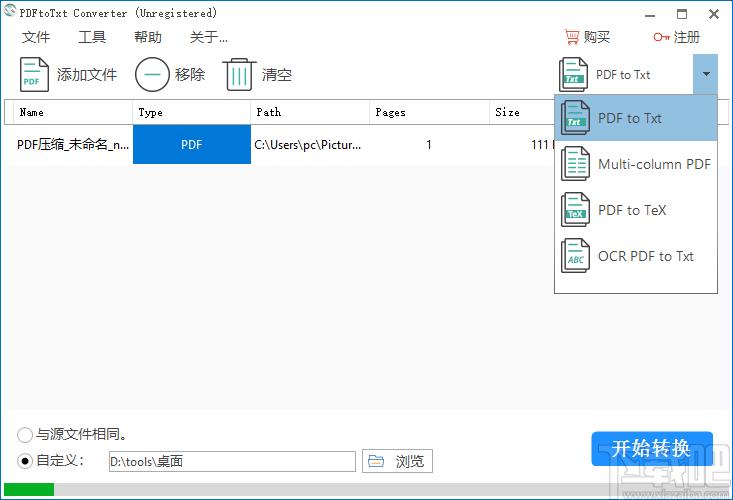Collapse the conversion mode dropdown arrow
733x500 pixels.
pos(705,74)
